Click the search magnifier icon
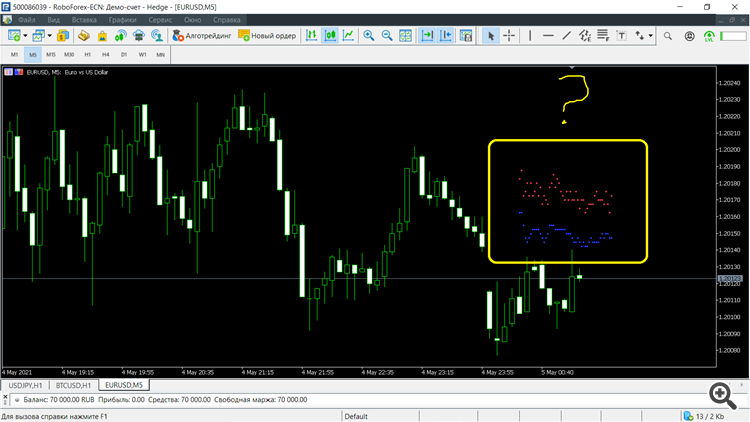Screen dimensions: 750x422 [x=668, y=36]
